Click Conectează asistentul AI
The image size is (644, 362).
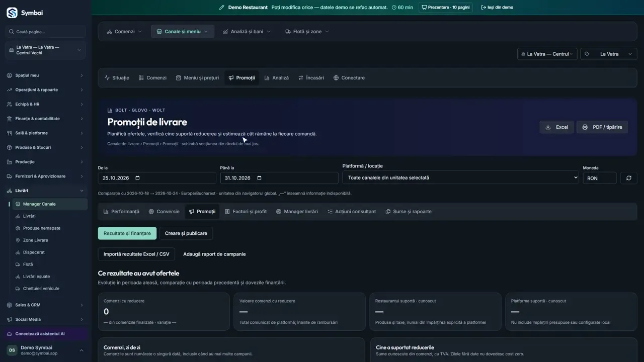coord(45,334)
